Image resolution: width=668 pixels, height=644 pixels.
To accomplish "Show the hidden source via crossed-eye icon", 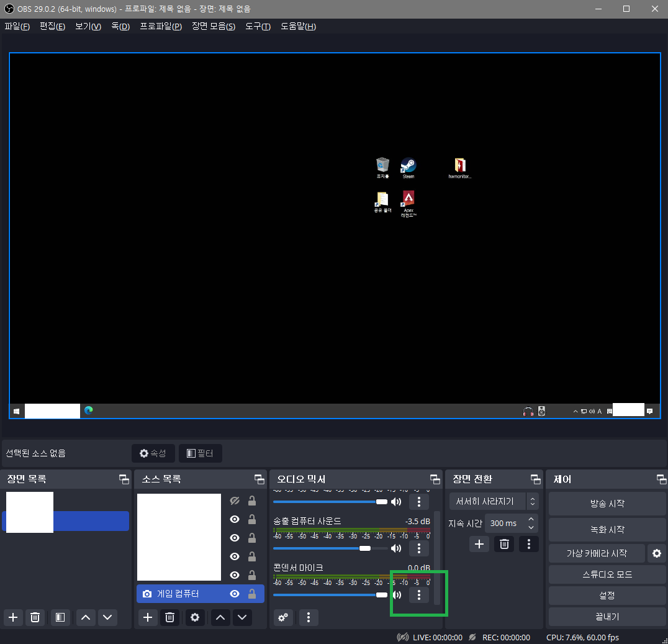I will (235, 501).
